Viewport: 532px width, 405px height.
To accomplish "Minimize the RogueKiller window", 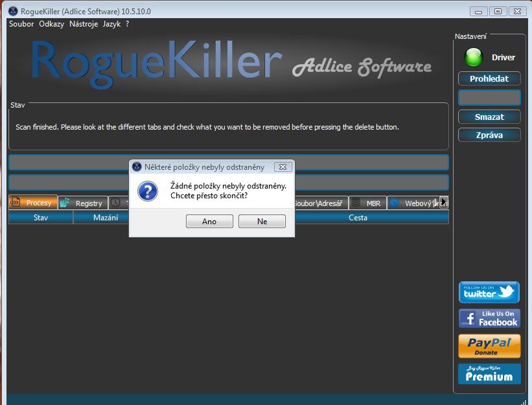I will [x=478, y=12].
